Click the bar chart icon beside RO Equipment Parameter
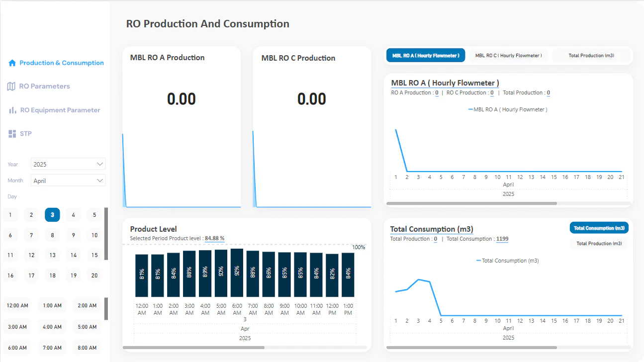 click(x=12, y=110)
